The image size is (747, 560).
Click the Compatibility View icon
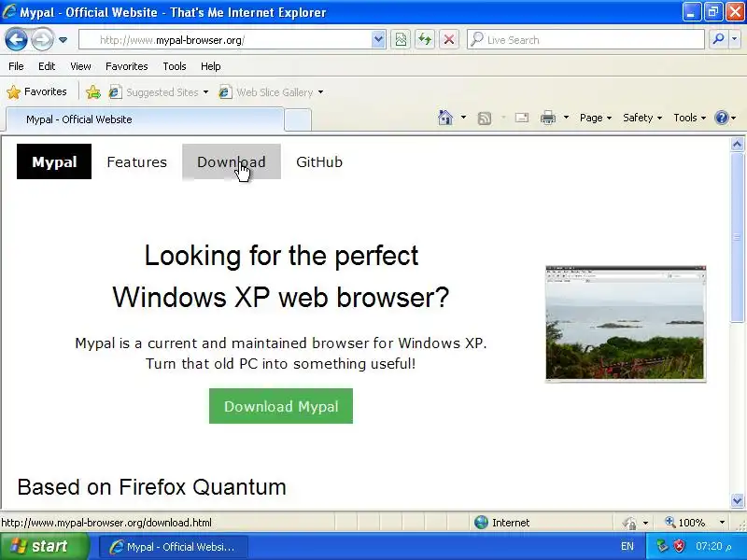point(401,40)
